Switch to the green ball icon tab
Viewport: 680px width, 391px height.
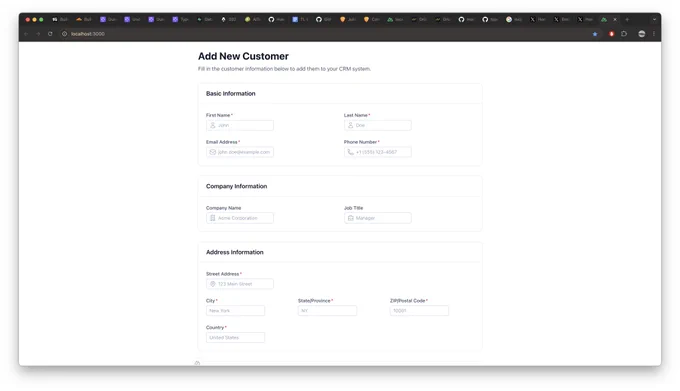coord(252,20)
